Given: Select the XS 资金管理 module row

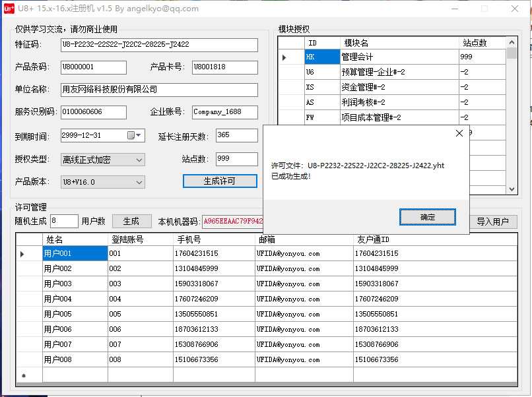Looking at the screenshot, I should tap(363, 86).
